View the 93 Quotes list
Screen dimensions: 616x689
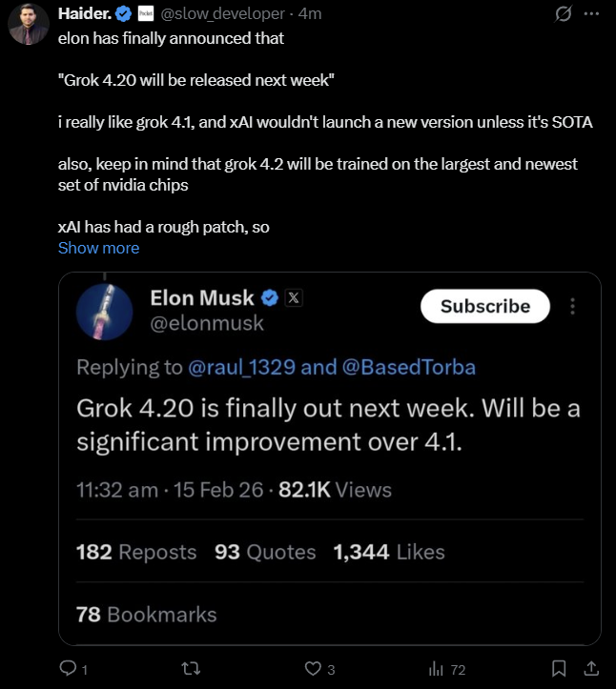click(265, 552)
